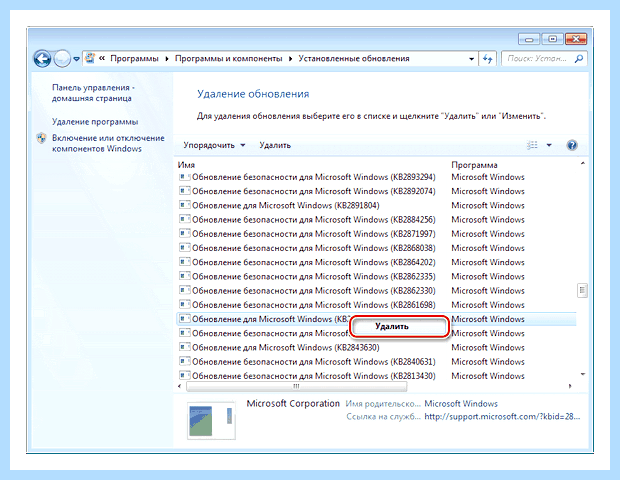Viewport: 620px width, 480px height.
Task: Click the icon of update KB2862330
Action: [x=185, y=291]
